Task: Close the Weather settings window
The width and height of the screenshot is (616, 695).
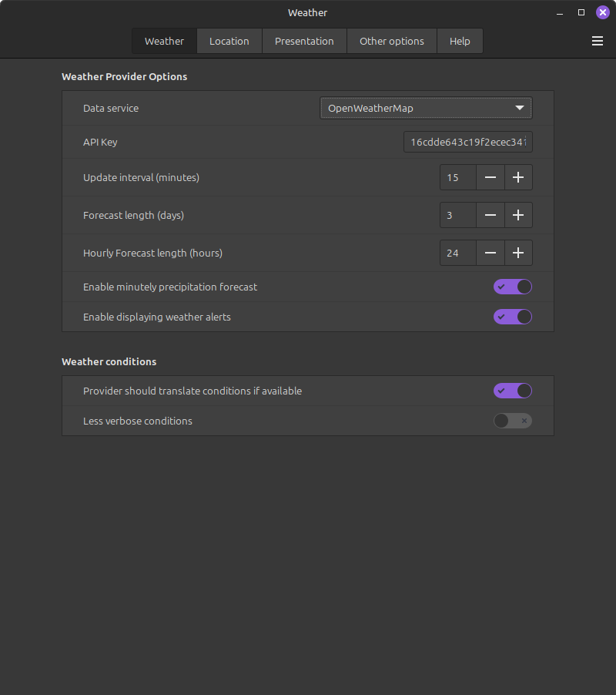Action: coord(603,12)
